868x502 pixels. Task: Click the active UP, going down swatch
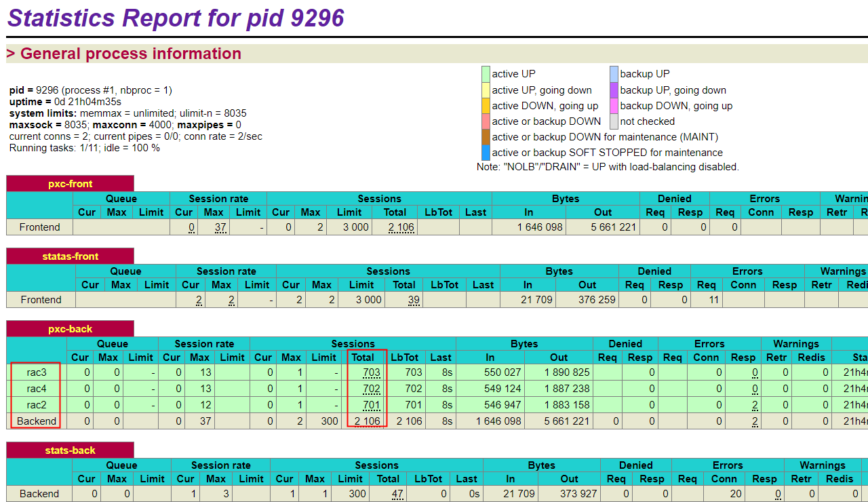point(486,90)
